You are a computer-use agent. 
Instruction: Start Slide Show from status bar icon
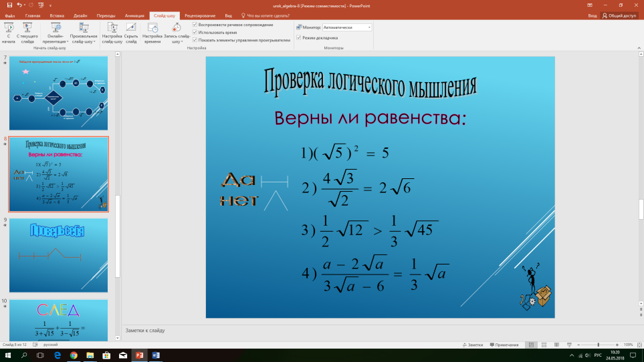click(569, 345)
